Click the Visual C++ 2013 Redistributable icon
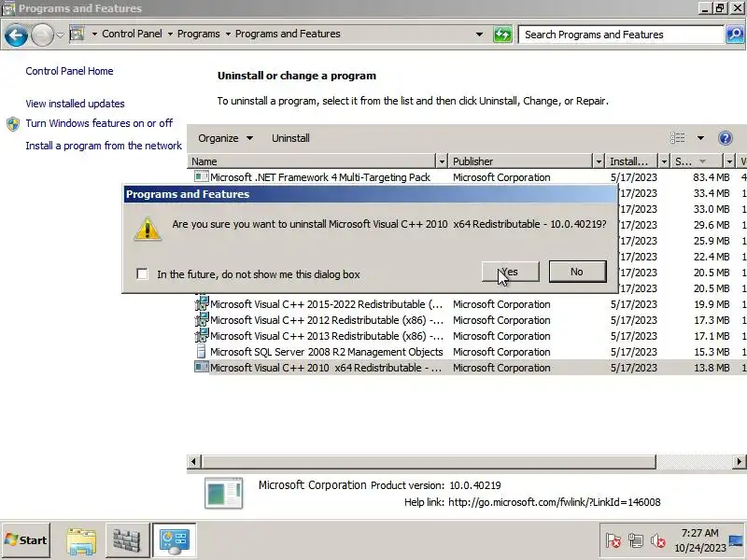 [x=202, y=335]
